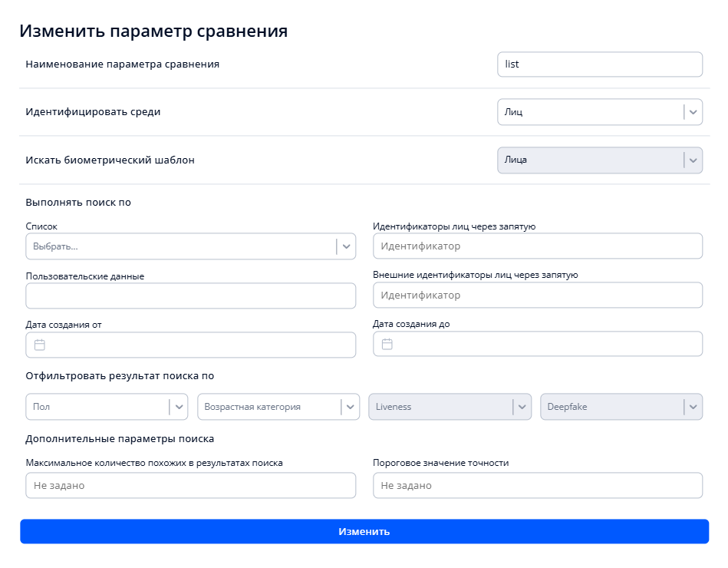The width and height of the screenshot is (728, 568).
Task: Click chevron on the Deepfake filter
Action: [x=692, y=406]
